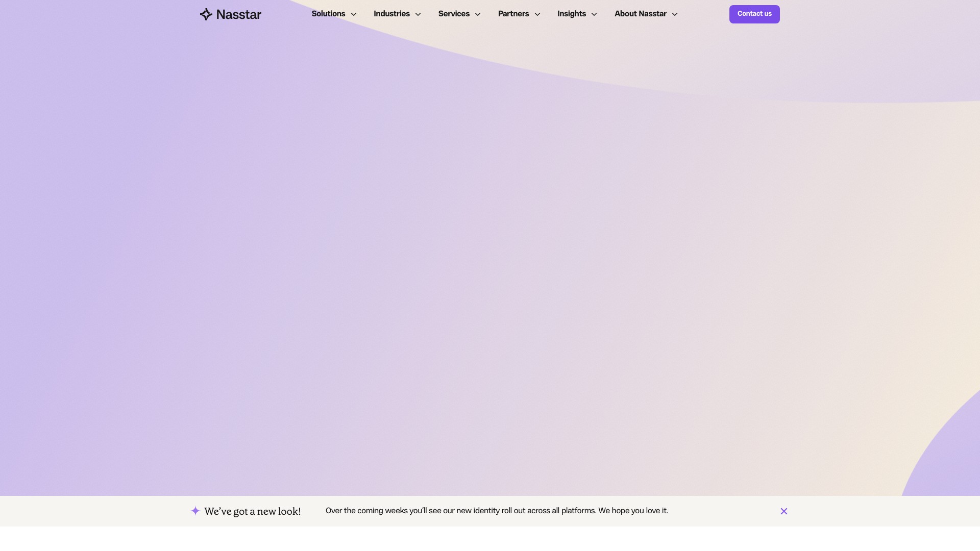Image resolution: width=980 pixels, height=551 pixels.
Task: Expand the chevron beside Industries
Action: (418, 14)
